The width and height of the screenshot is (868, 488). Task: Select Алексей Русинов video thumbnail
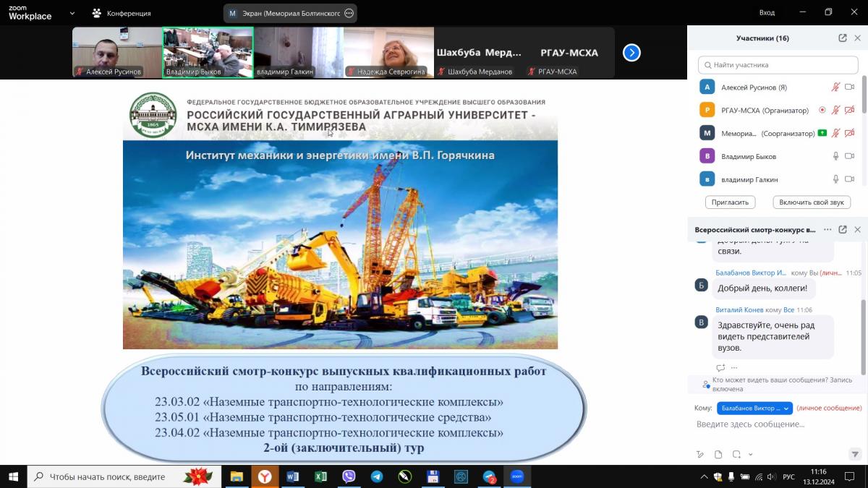click(116, 52)
